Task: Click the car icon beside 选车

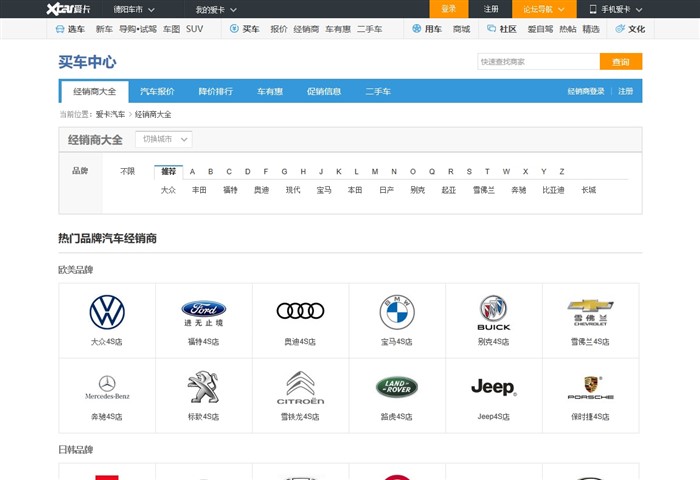Action: [60, 29]
